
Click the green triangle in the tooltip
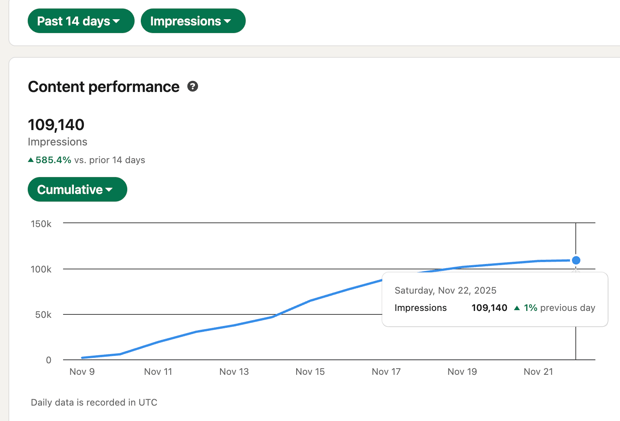click(x=516, y=308)
